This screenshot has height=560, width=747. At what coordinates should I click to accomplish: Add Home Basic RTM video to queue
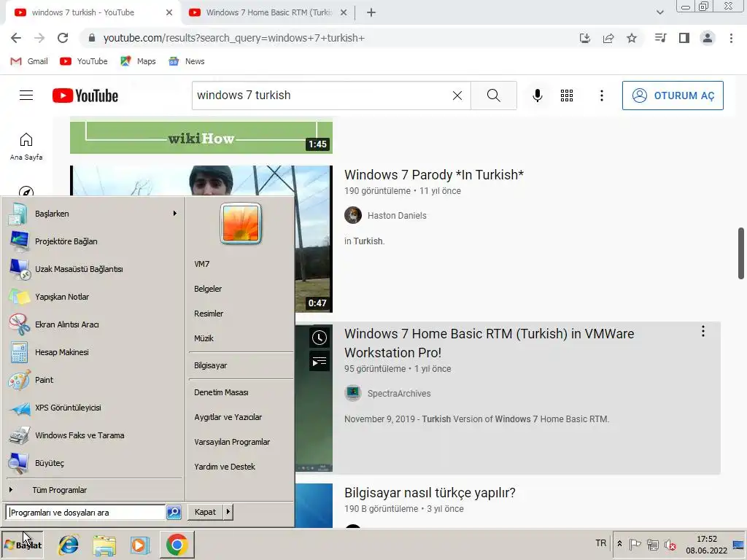point(320,362)
